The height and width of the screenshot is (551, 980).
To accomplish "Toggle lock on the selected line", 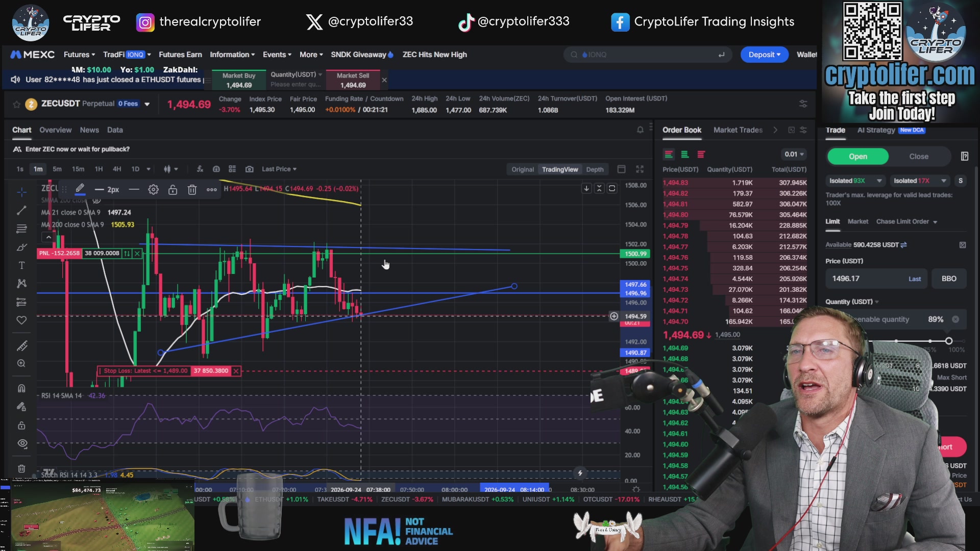I will [173, 190].
